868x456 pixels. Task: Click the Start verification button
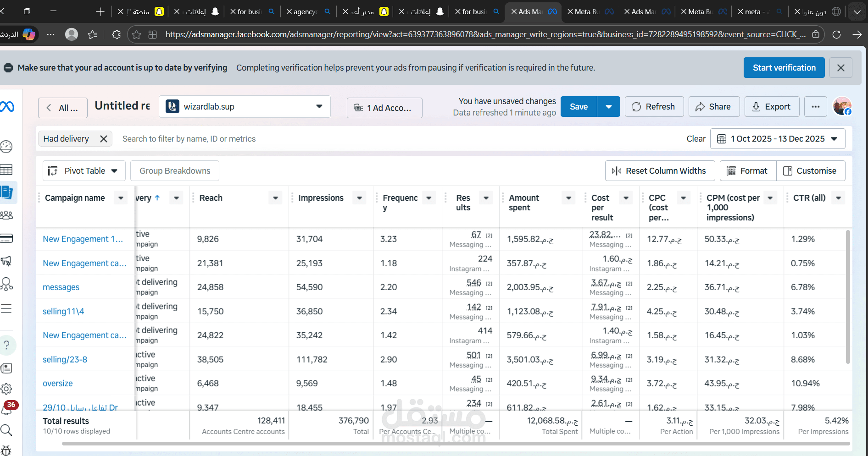tap(784, 67)
